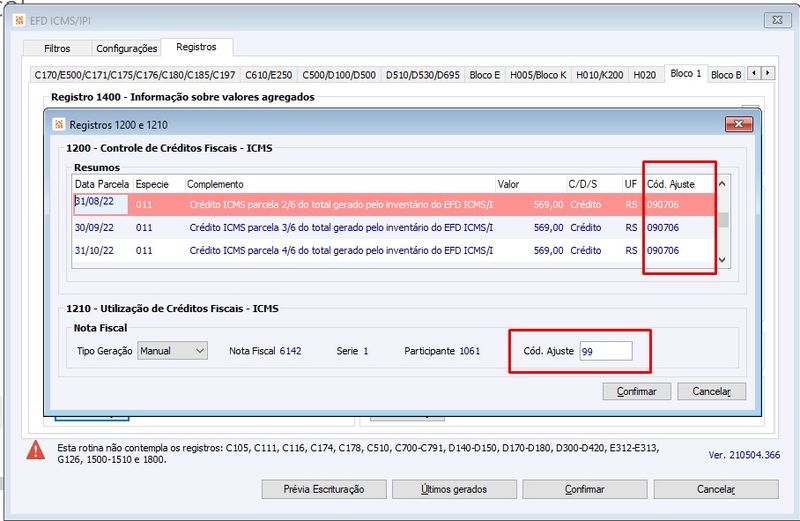Click the Últimos gerados button
The image size is (800, 521).
click(x=454, y=489)
